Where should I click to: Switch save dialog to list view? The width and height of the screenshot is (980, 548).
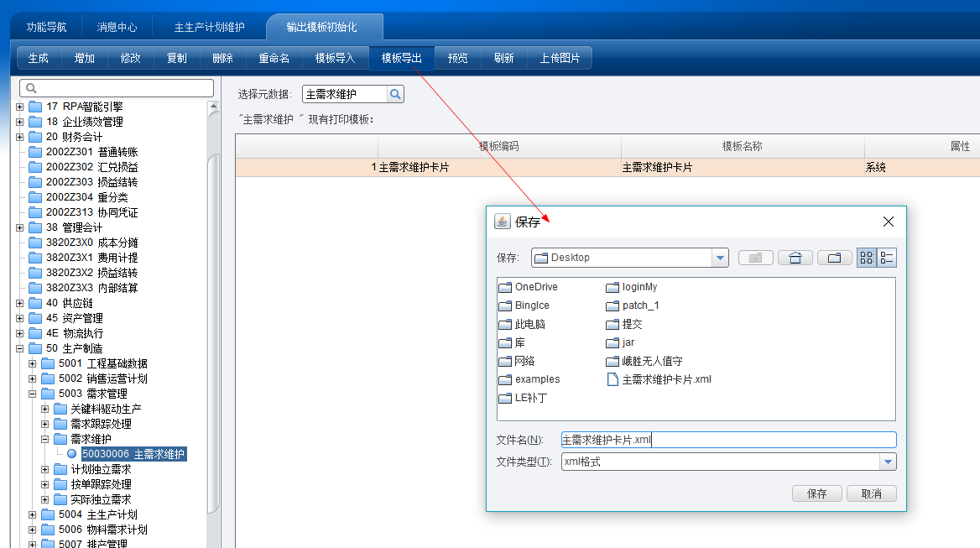pyautogui.click(x=867, y=258)
